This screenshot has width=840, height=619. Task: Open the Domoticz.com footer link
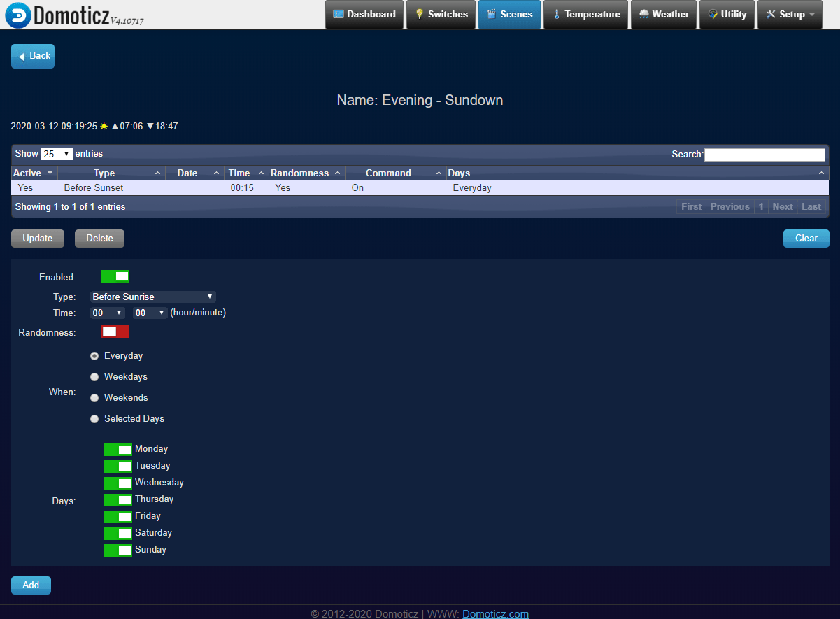495,613
